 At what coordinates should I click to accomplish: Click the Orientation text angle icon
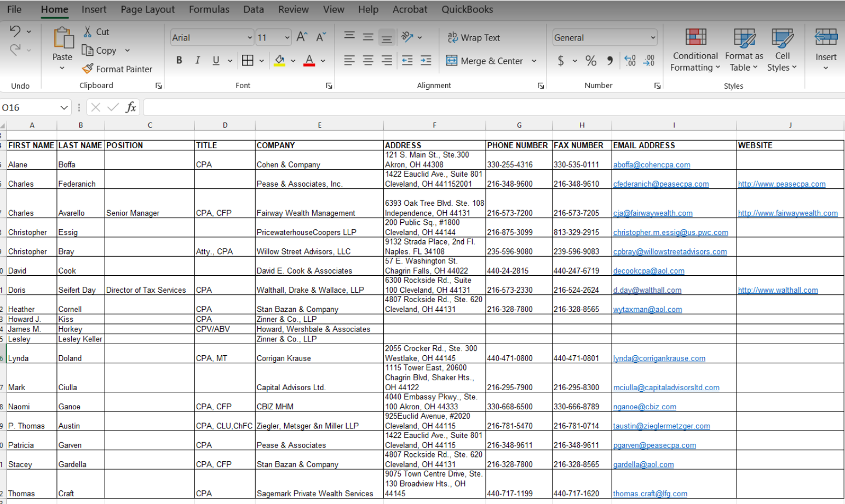[407, 37]
